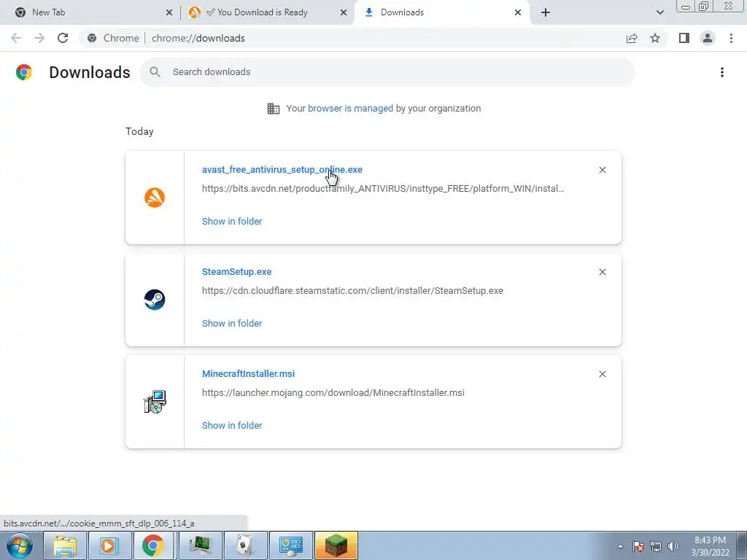The width and height of the screenshot is (747, 560).
Task: Open a new tab with plus button
Action: [x=546, y=12]
